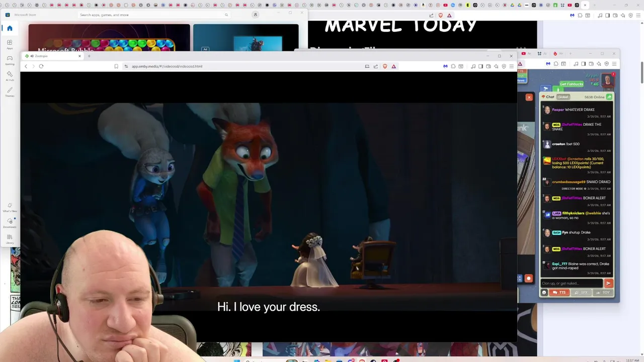
Task: Click the Microsoft Store search box
Action: tap(154, 15)
